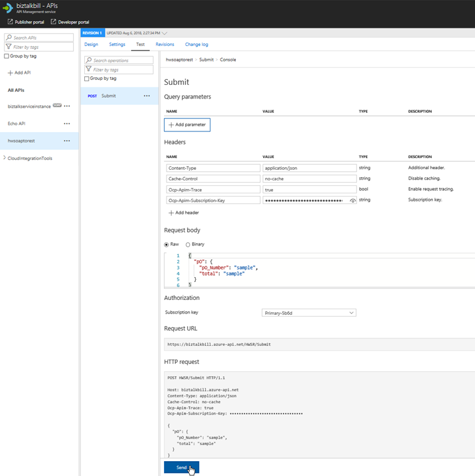This screenshot has height=476, width=475.
Task: Expand the revision updated dropdown chevron
Action: (165, 33)
